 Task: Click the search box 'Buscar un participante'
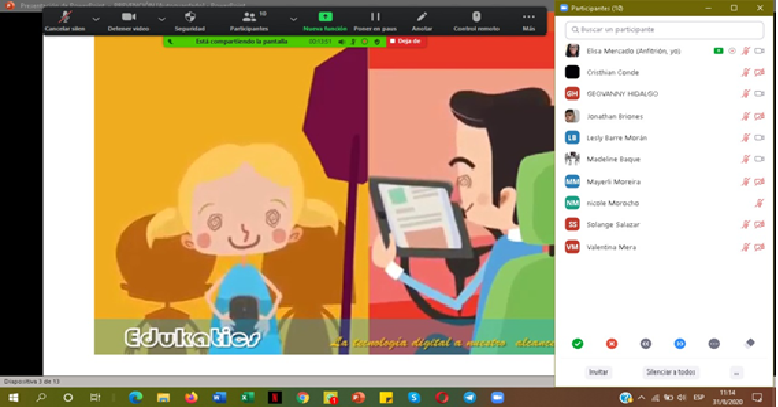pyautogui.click(x=664, y=30)
